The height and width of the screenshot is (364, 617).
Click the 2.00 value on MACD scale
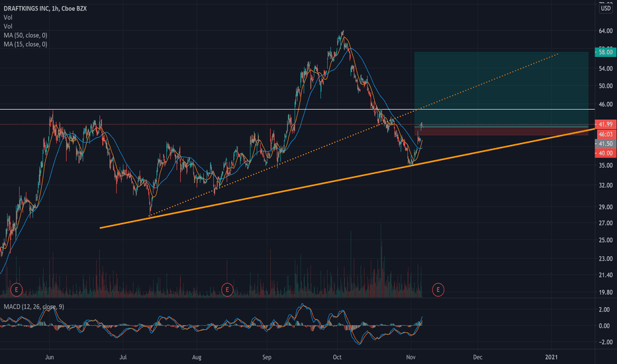click(x=604, y=310)
